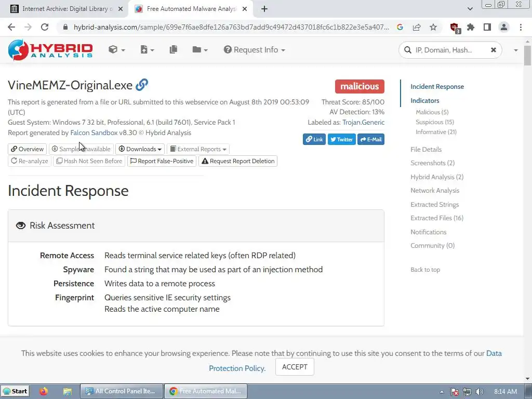Clear the search field with X

(x=494, y=50)
